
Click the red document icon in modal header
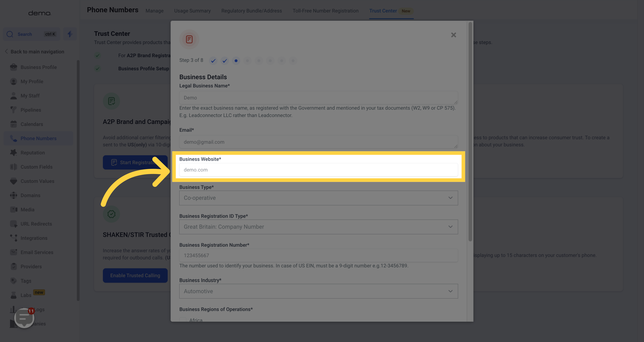pyautogui.click(x=189, y=39)
